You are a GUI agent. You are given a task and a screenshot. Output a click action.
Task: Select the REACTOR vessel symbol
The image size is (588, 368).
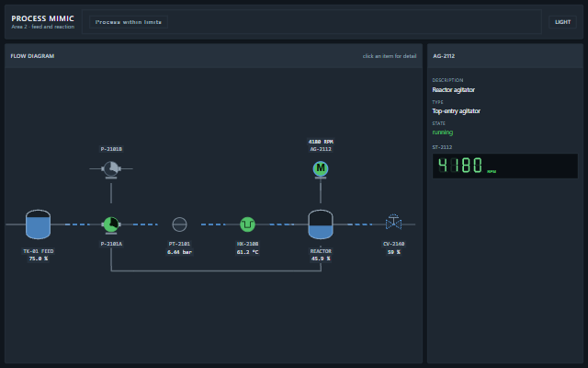pyautogui.click(x=321, y=224)
